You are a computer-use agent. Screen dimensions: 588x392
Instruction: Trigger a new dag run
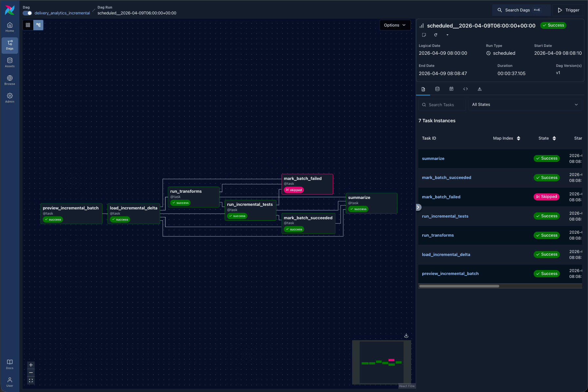click(x=568, y=10)
